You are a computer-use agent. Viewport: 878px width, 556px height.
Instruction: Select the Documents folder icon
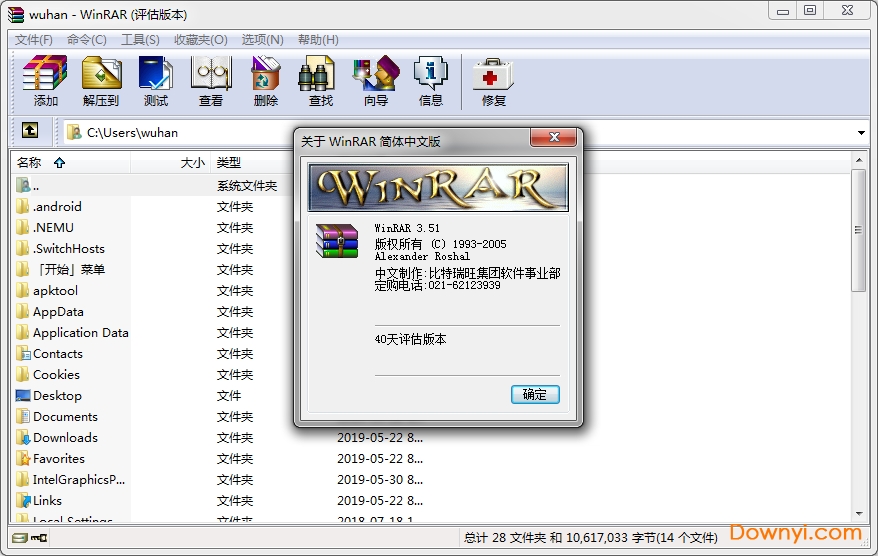[x=23, y=417]
